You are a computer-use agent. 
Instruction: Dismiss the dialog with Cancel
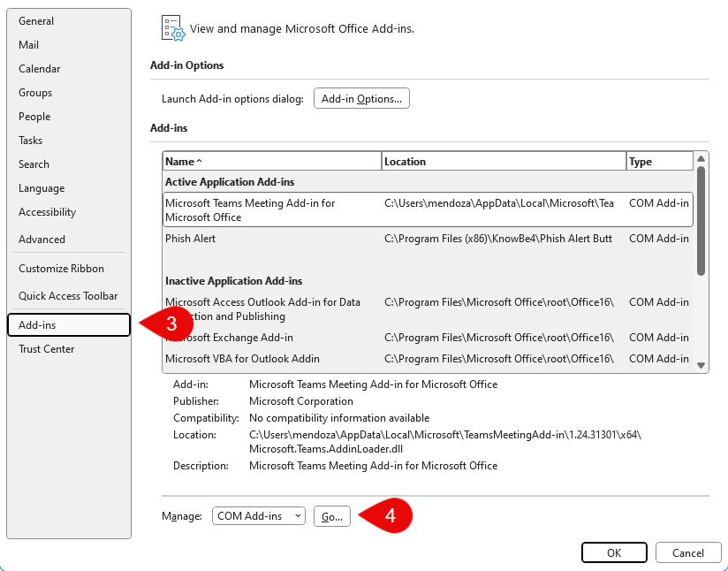click(688, 552)
